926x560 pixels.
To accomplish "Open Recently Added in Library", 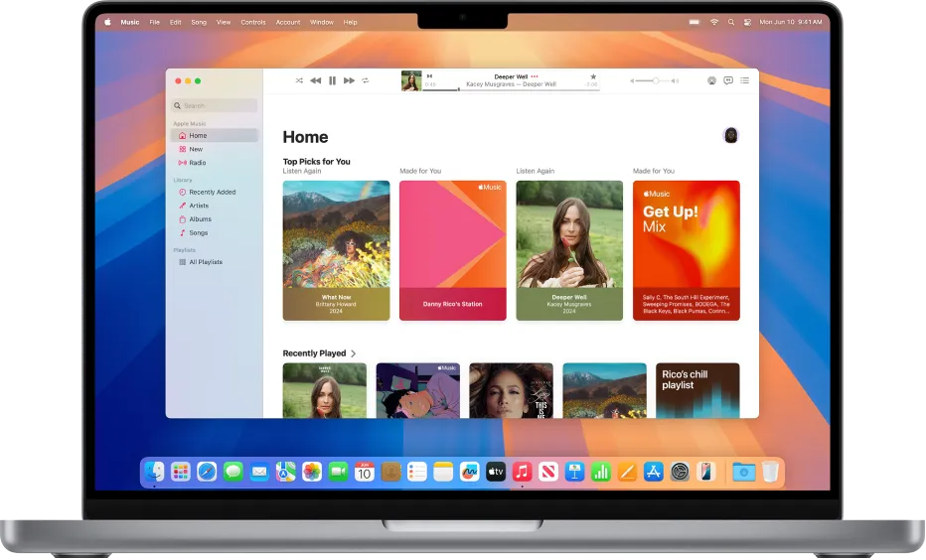I will [x=215, y=193].
